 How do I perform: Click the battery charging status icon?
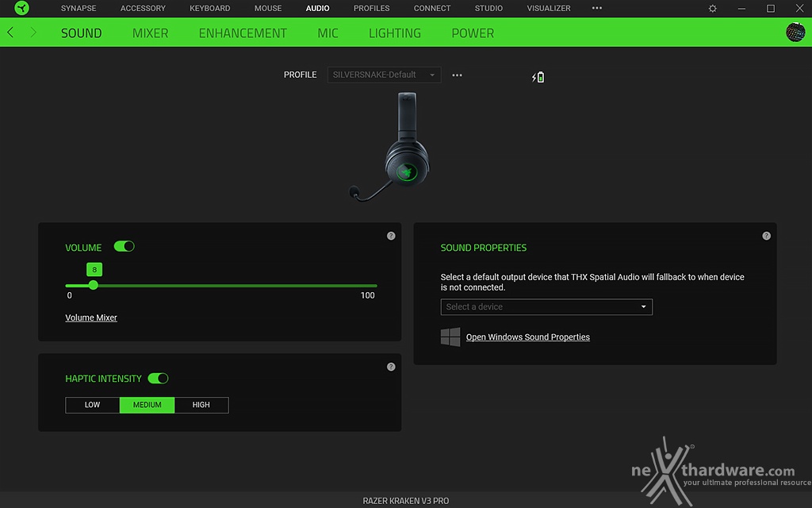tap(538, 77)
